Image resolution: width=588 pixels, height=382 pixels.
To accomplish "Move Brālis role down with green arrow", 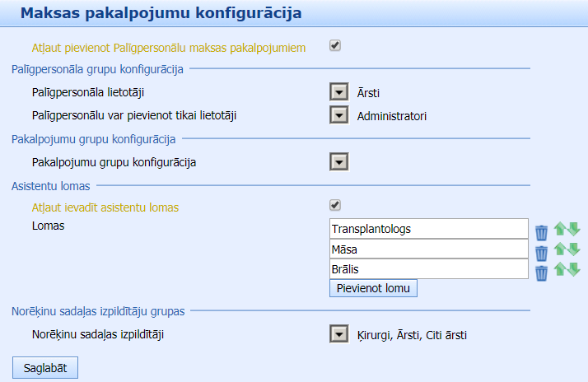I will point(573,269).
